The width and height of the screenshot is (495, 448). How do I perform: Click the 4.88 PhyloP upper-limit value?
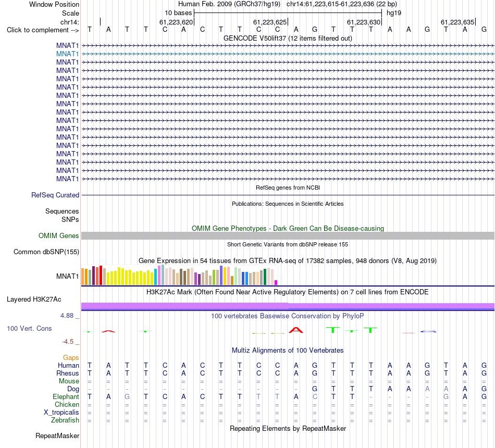(67, 316)
